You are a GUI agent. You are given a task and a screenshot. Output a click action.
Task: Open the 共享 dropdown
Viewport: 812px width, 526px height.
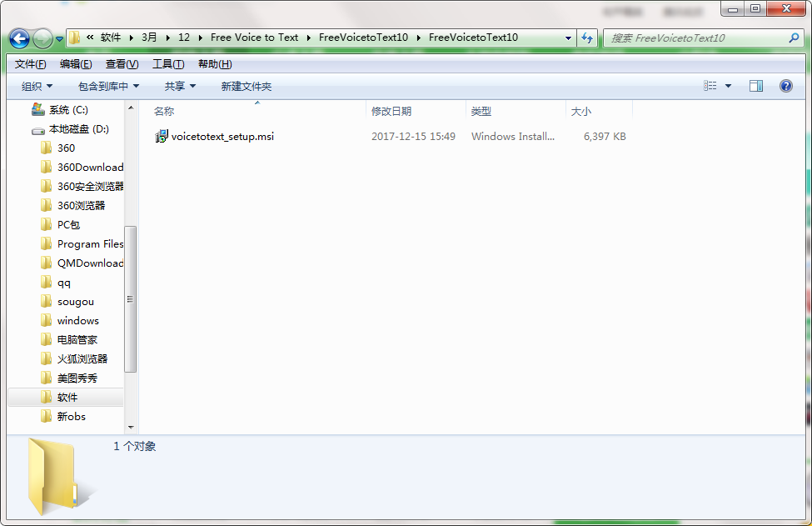[x=180, y=86]
